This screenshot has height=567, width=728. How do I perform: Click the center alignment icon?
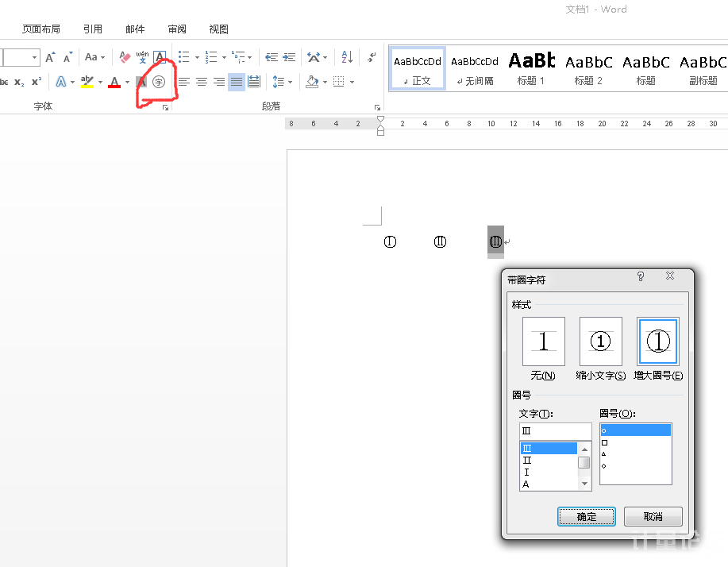[x=202, y=82]
